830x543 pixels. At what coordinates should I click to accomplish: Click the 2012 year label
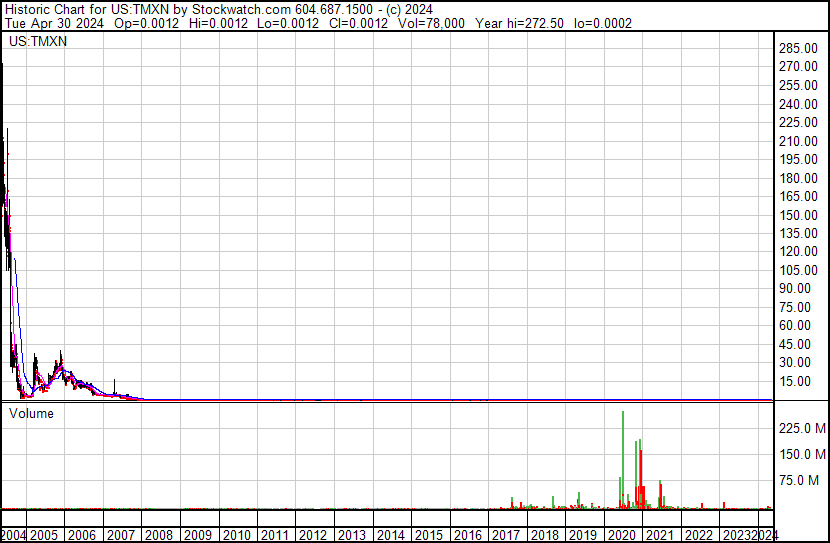313,535
